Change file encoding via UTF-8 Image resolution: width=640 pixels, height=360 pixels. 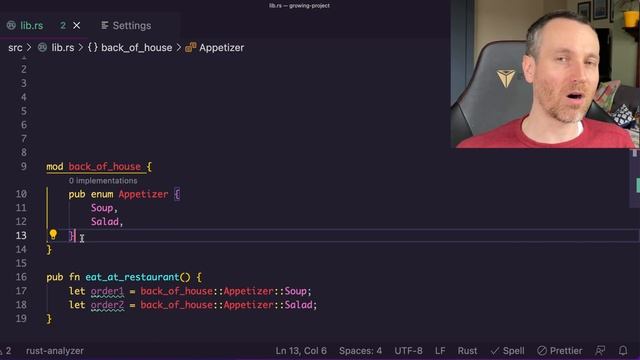pyautogui.click(x=408, y=351)
